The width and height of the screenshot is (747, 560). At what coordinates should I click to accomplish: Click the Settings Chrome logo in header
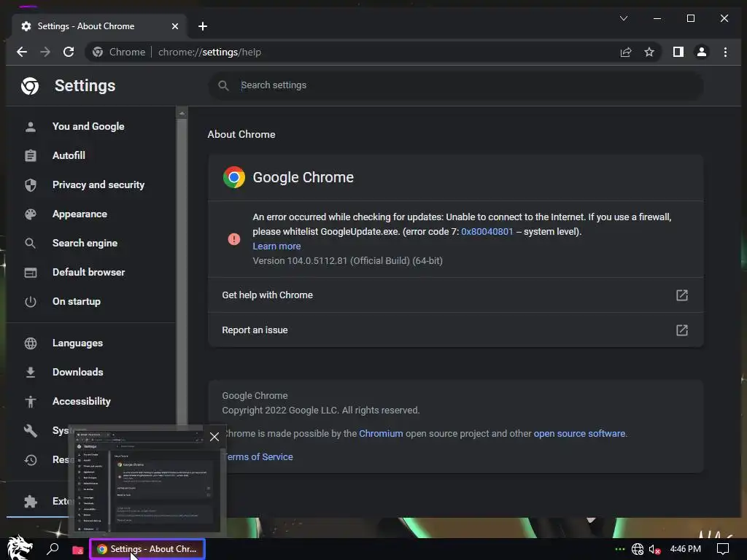click(x=30, y=86)
